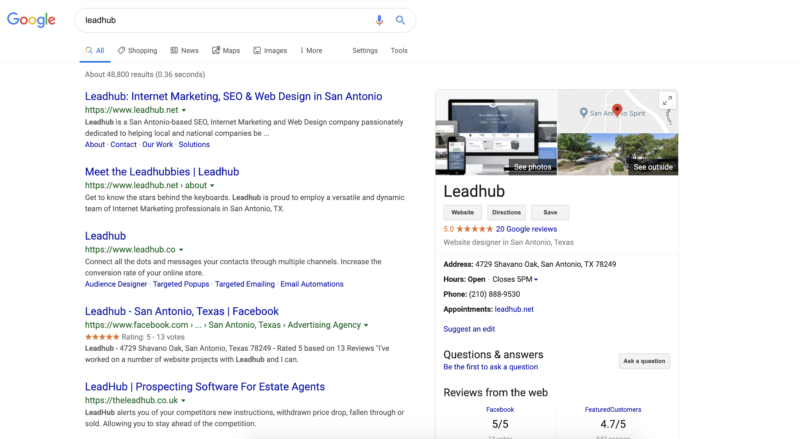Click the map thumbnail in knowledge panel
The height and width of the screenshot is (439, 800).
618,111
